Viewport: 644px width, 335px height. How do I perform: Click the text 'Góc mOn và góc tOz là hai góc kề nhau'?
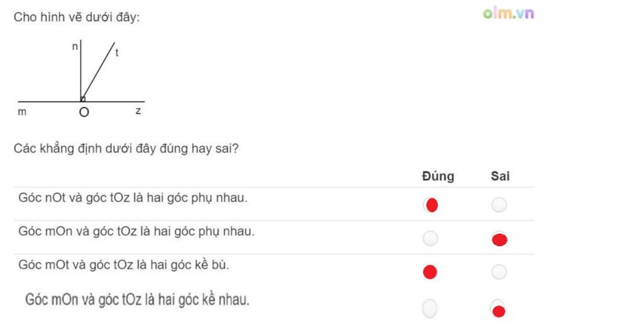[x=137, y=300]
